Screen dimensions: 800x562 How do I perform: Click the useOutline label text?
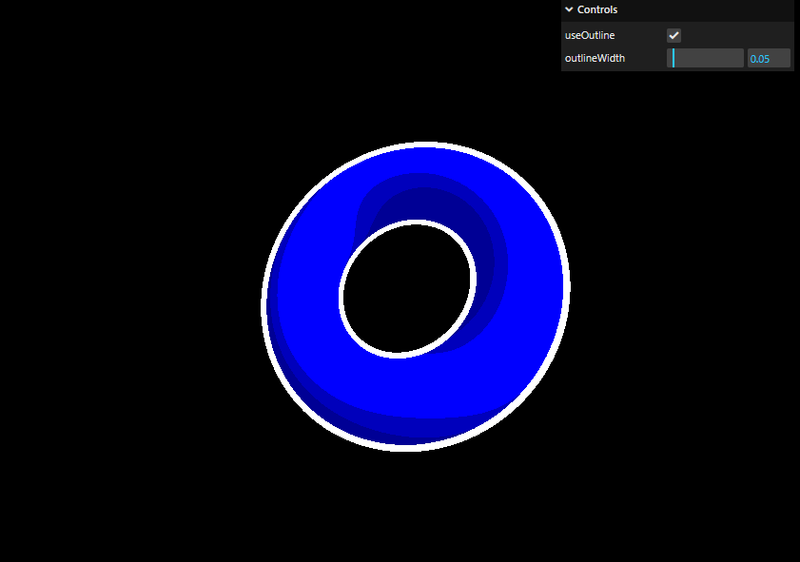tap(589, 35)
